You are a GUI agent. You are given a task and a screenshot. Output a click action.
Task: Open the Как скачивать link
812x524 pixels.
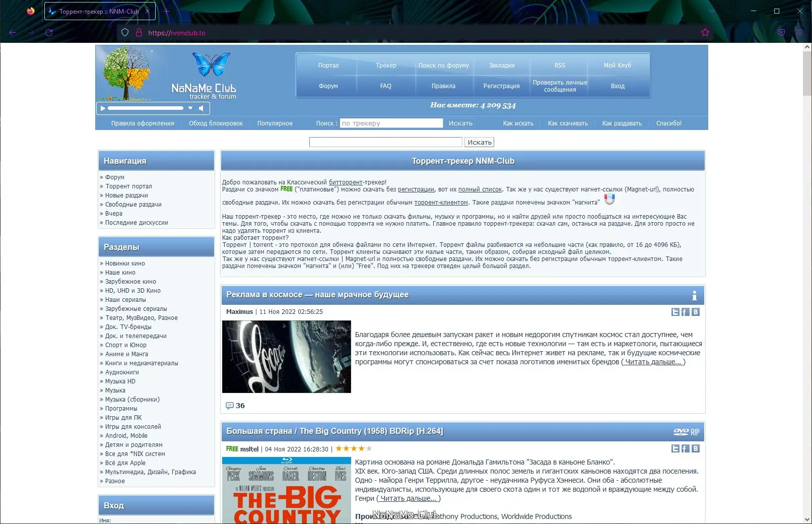[568, 123]
